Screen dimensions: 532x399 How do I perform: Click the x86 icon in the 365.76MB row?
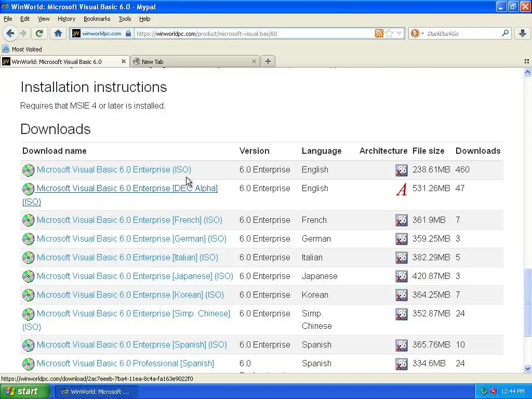coord(402,345)
